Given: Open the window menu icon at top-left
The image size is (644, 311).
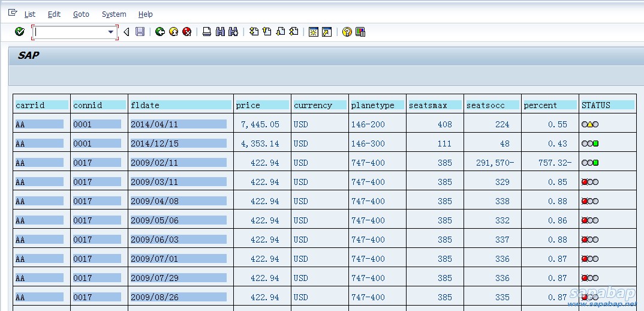Looking at the screenshot, I should pyautogui.click(x=13, y=13).
